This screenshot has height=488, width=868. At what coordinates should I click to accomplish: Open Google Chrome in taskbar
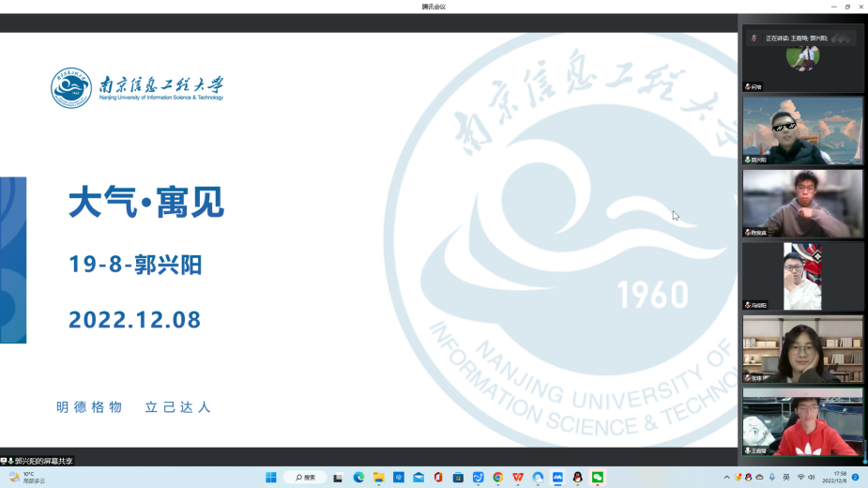click(x=498, y=478)
